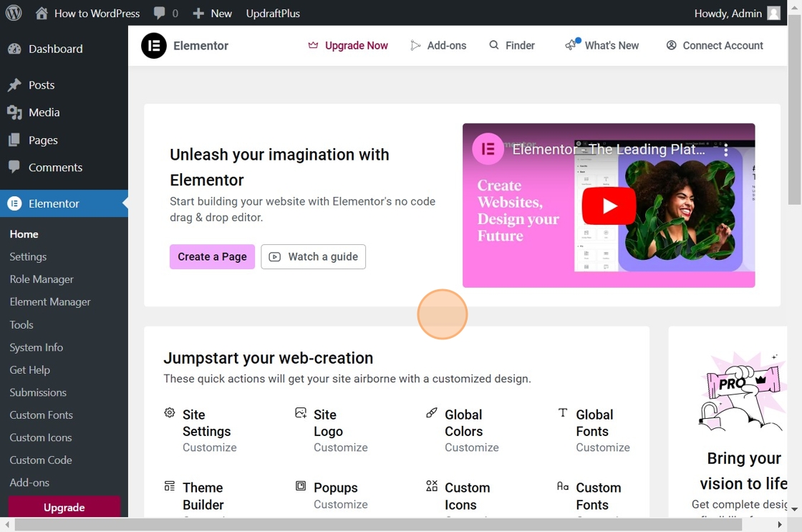Click the Add-ons arrow icon
Screen dimensions: 802x532
coord(415,46)
